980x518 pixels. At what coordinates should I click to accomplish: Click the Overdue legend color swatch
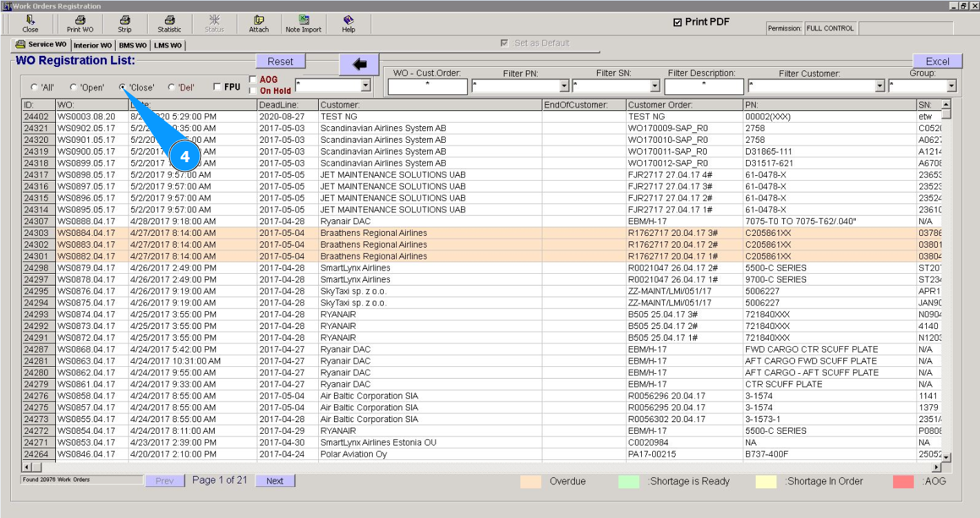click(x=531, y=481)
